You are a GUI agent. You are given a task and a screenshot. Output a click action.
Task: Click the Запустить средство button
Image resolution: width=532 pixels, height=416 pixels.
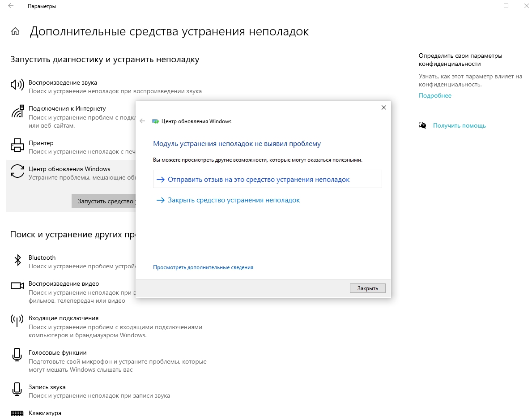click(x=103, y=201)
